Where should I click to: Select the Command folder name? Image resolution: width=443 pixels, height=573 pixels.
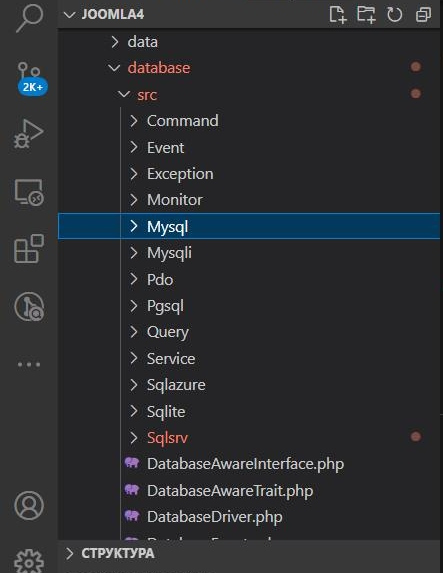(183, 121)
